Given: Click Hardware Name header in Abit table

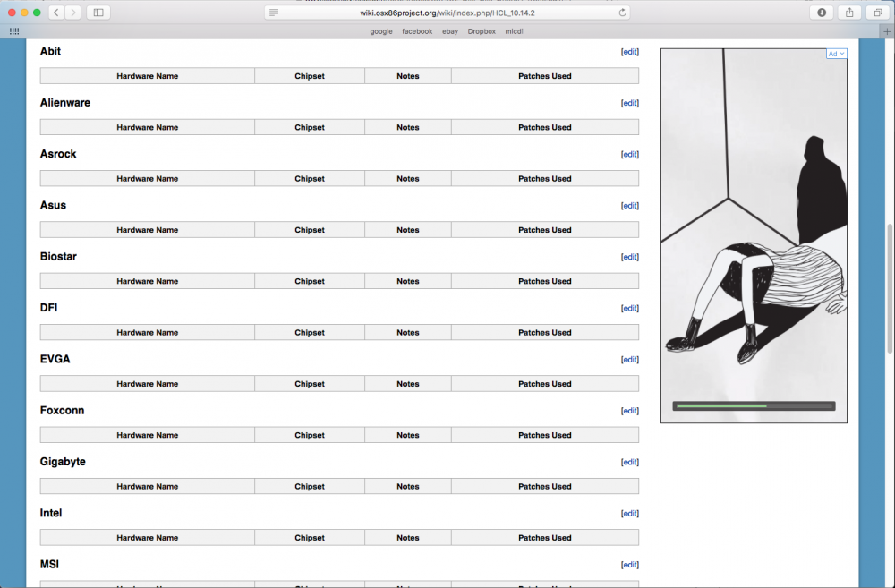Looking at the screenshot, I should point(148,76).
